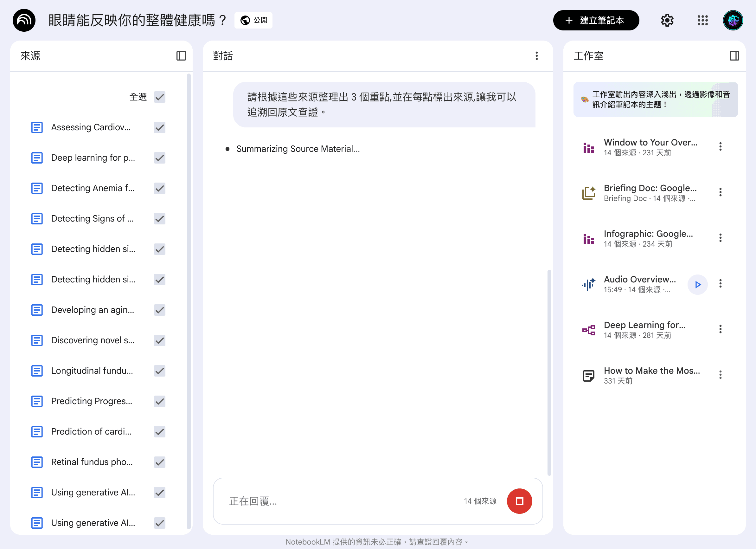Uncheck the Deep learning for p... source
This screenshot has height=549, width=756.
(x=160, y=158)
